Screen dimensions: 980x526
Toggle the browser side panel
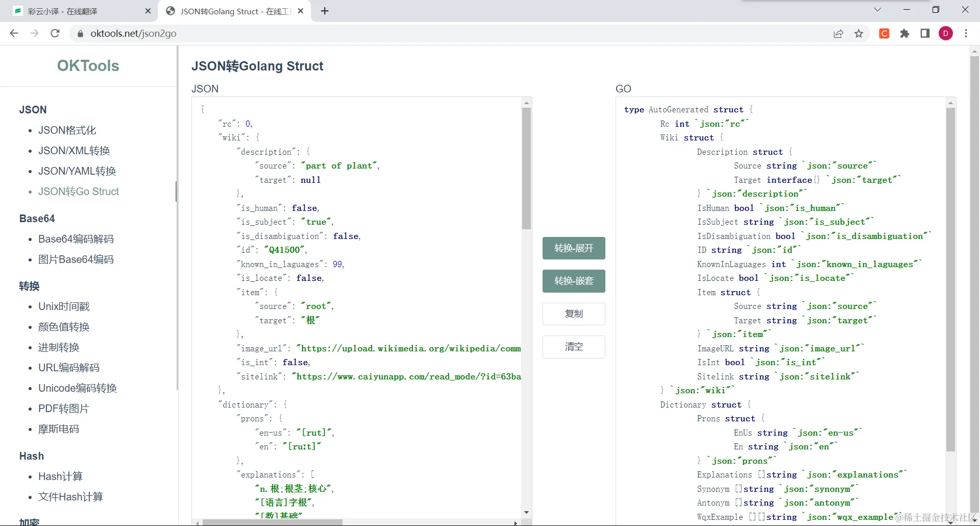[925, 34]
